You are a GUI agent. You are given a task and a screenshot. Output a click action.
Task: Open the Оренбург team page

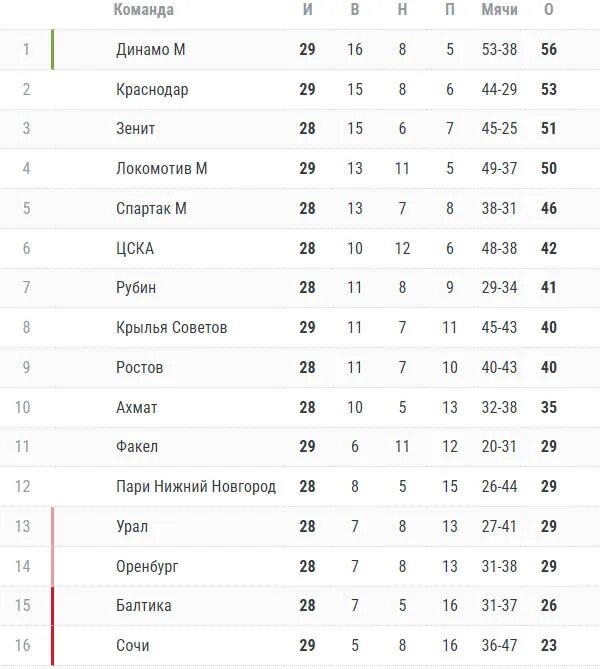click(147, 567)
